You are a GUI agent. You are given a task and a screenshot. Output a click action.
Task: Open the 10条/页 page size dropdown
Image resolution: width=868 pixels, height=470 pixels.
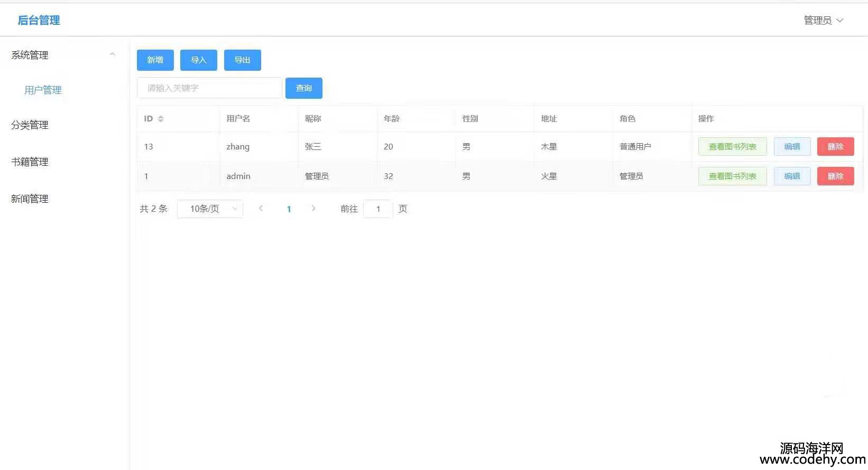[210, 209]
